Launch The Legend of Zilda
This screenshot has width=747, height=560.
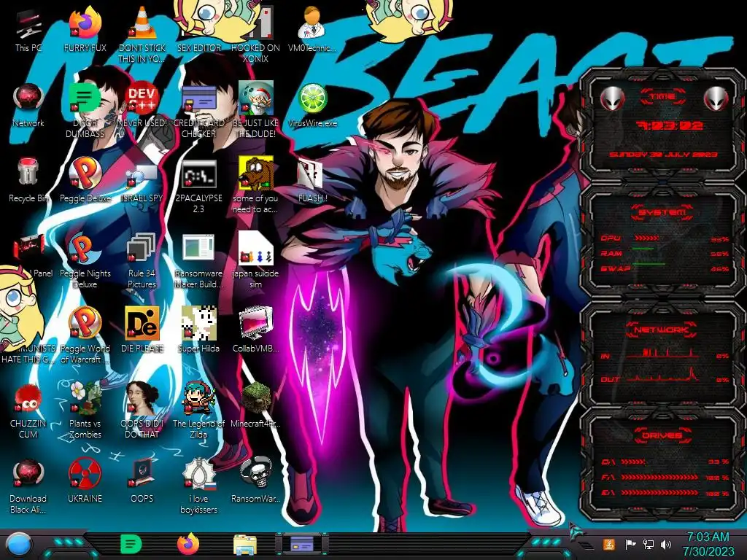(198, 410)
